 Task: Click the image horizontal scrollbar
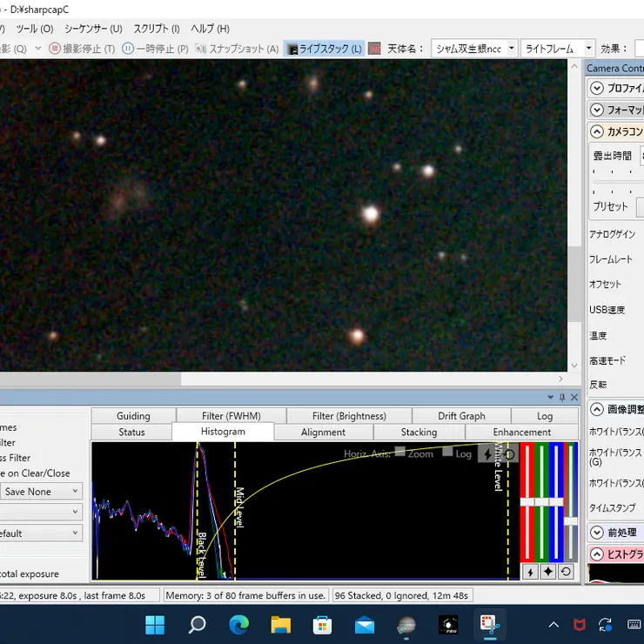(x=91, y=379)
